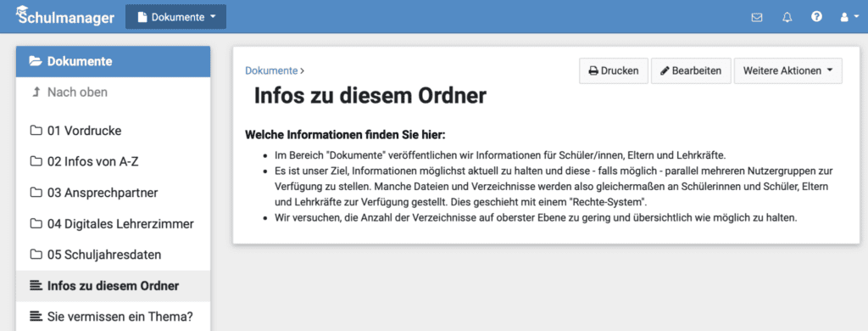Click the up arrow icon next to Nach oben

[36, 92]
